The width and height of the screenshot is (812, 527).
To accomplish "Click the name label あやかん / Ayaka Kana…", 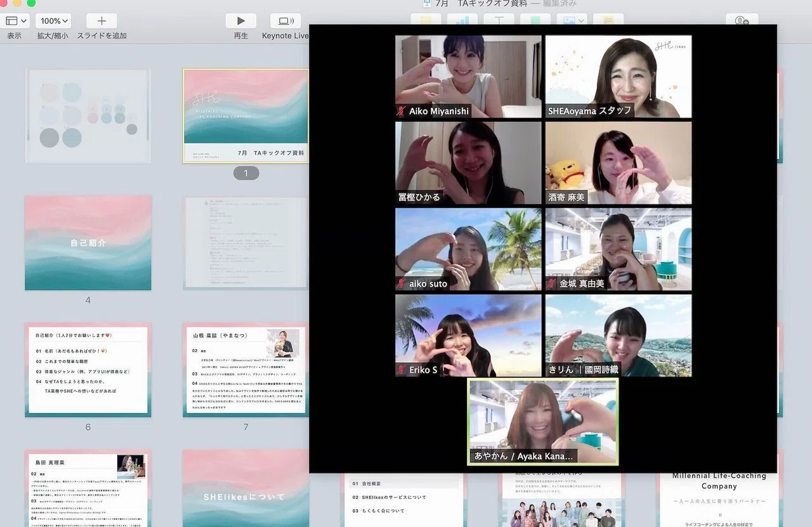I will point(524,456).
